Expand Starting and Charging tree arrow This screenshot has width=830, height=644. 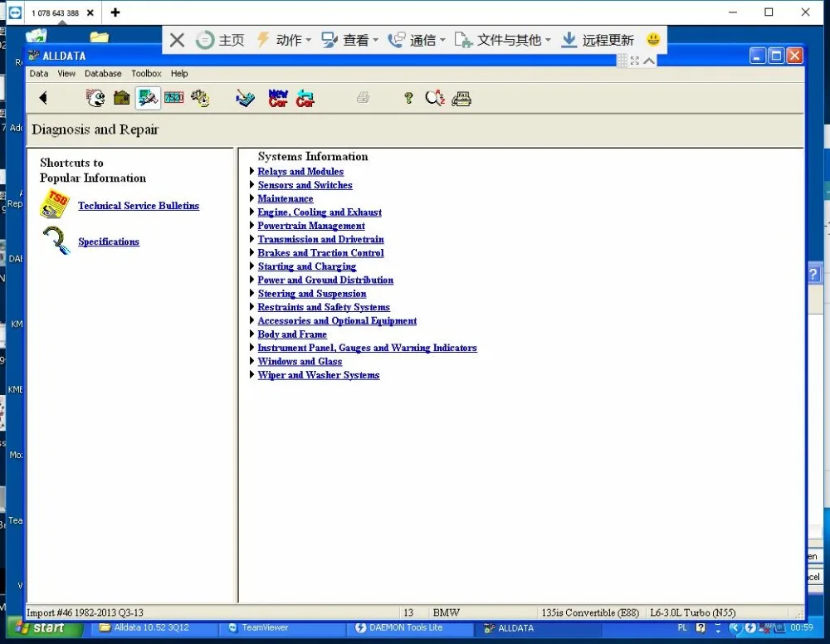pyautogui.click(x=252, y=266)
